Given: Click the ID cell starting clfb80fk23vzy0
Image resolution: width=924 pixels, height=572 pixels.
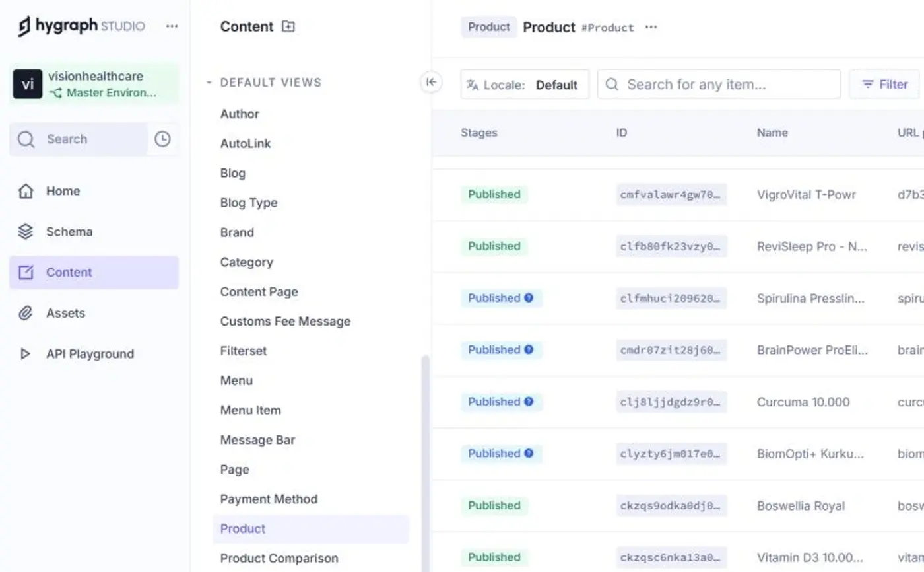Looking at the screenshot, I should [x=671, y=246].
